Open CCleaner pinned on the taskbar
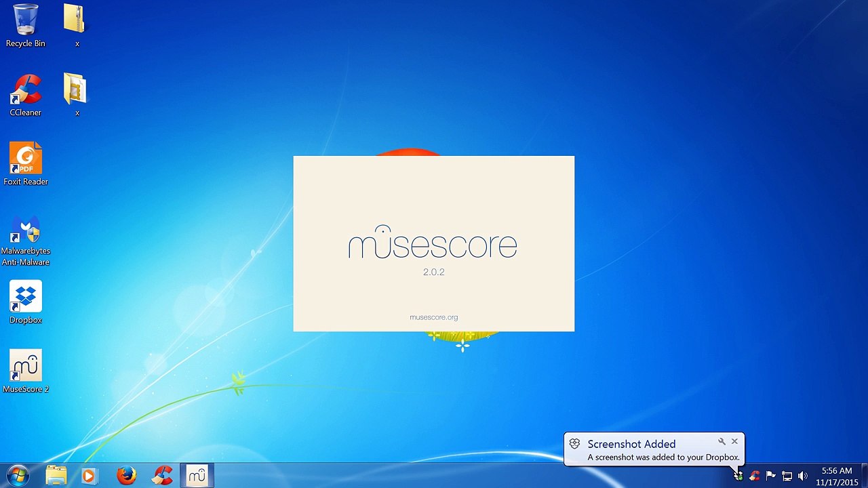This screenshot has width=868, height=488. click(162, 476)
